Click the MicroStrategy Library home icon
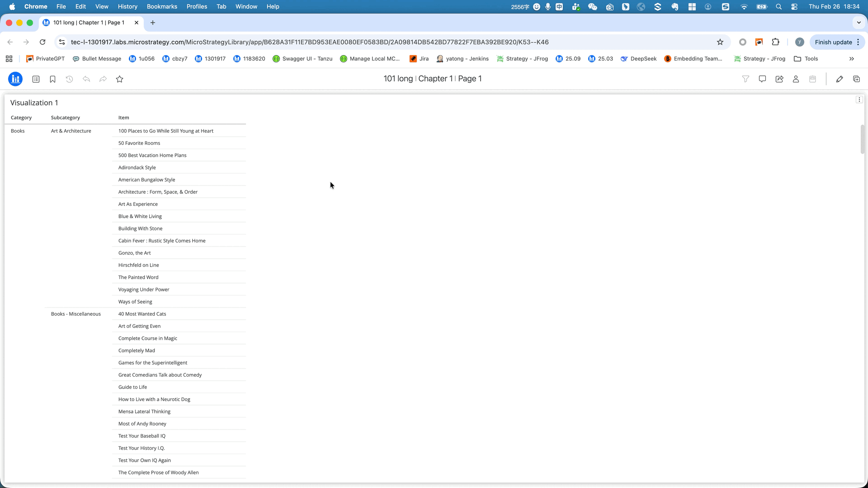868x488 pixels. coord(15,79)
